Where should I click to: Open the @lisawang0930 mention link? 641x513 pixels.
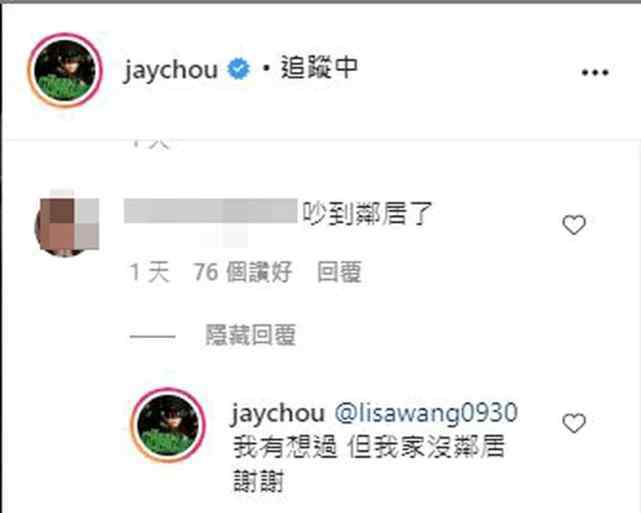426,413
